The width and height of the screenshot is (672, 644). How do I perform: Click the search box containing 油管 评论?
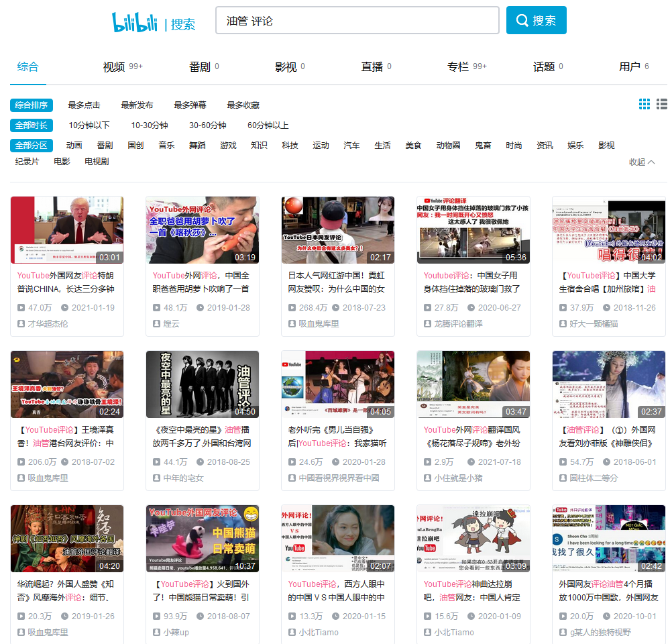coord(357,21)
